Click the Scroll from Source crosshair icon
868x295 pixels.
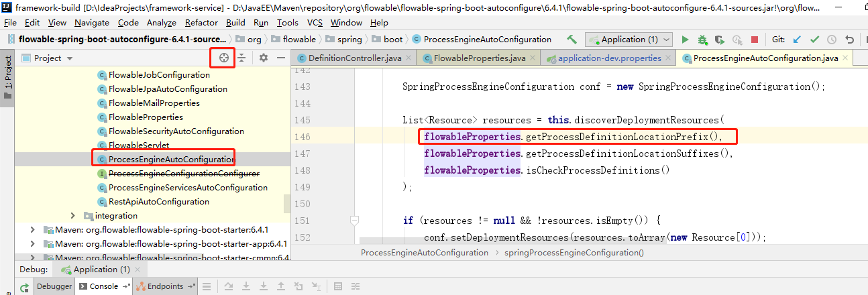(224, 58)
